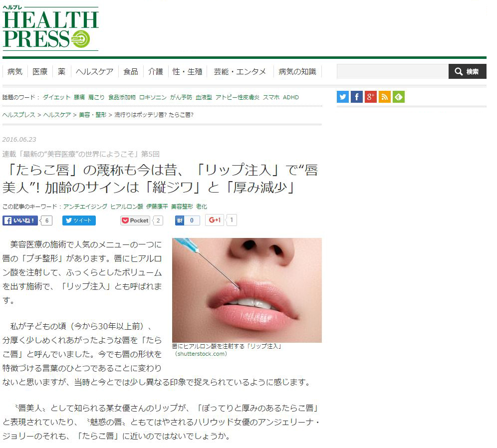Click the green Feedly icon
The image size is (497, 448).
pos(398,97)
